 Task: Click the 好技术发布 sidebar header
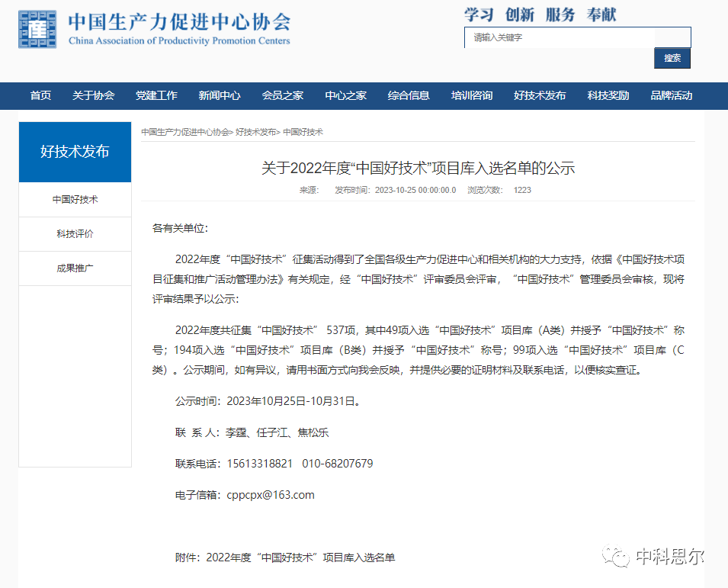click(75, 152)
